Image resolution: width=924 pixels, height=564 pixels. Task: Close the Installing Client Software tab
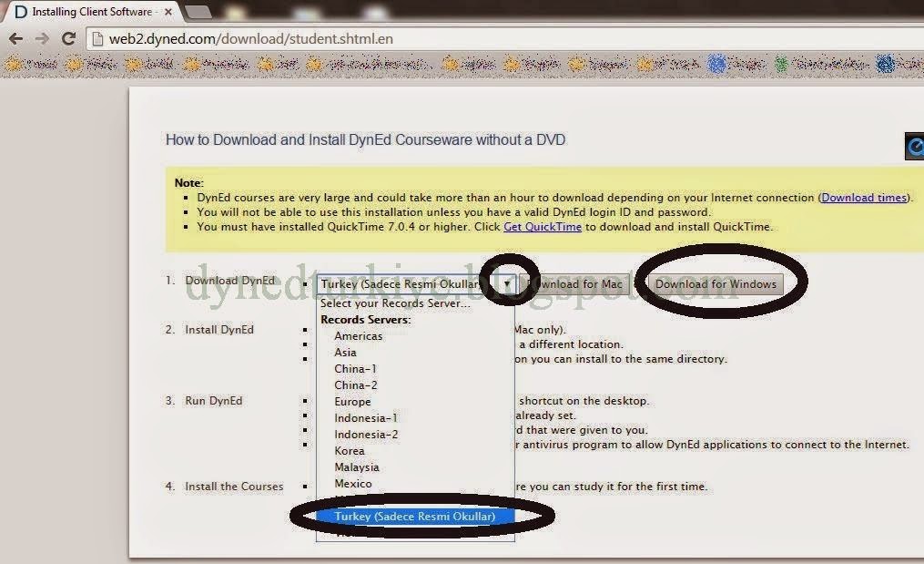[168, 12]
